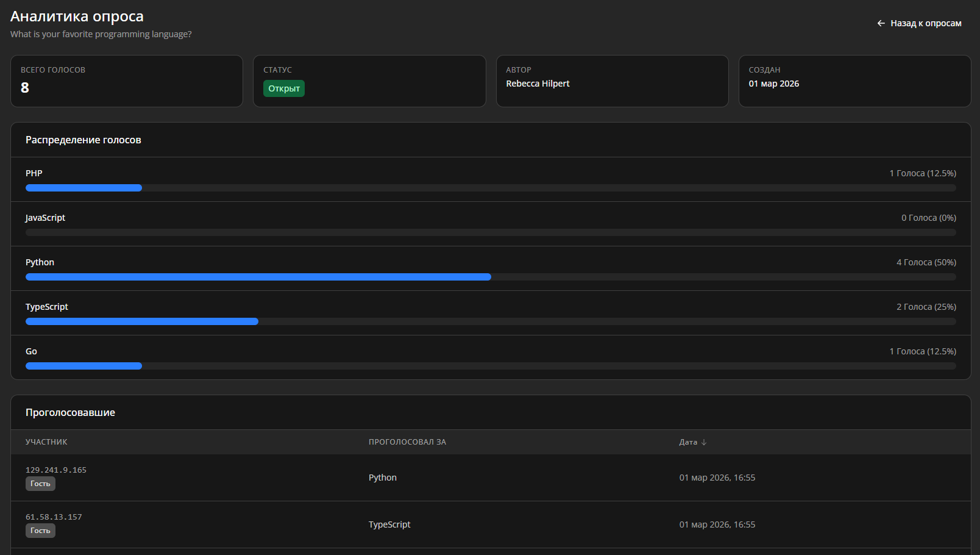Screen dimensions: 980x555
Task: Click the Всего голосов card showing 8
Action: pyautogui.click(x=126, y=81)
